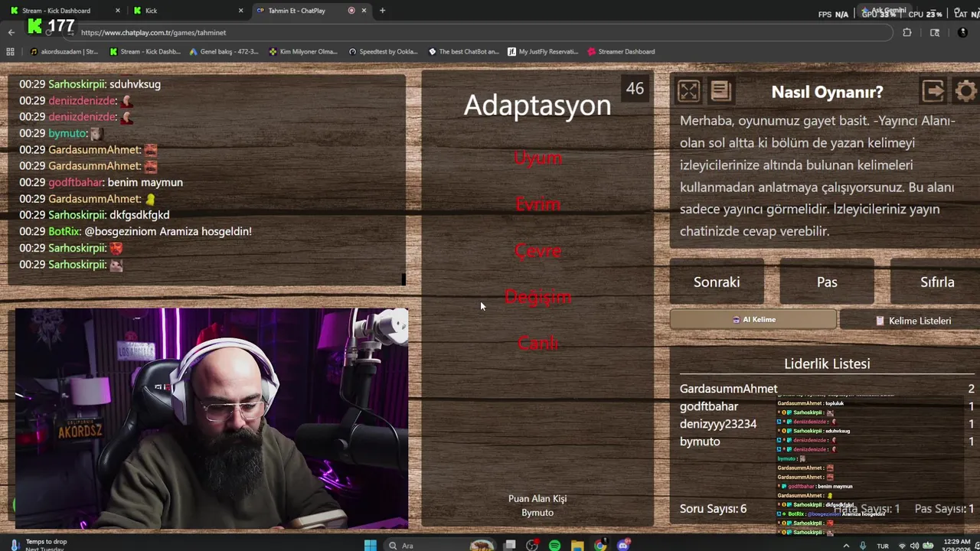This screenshot has width=980, height=551.
Task: Open fullscreen mode icon in game panel
Action: (688, 91)
